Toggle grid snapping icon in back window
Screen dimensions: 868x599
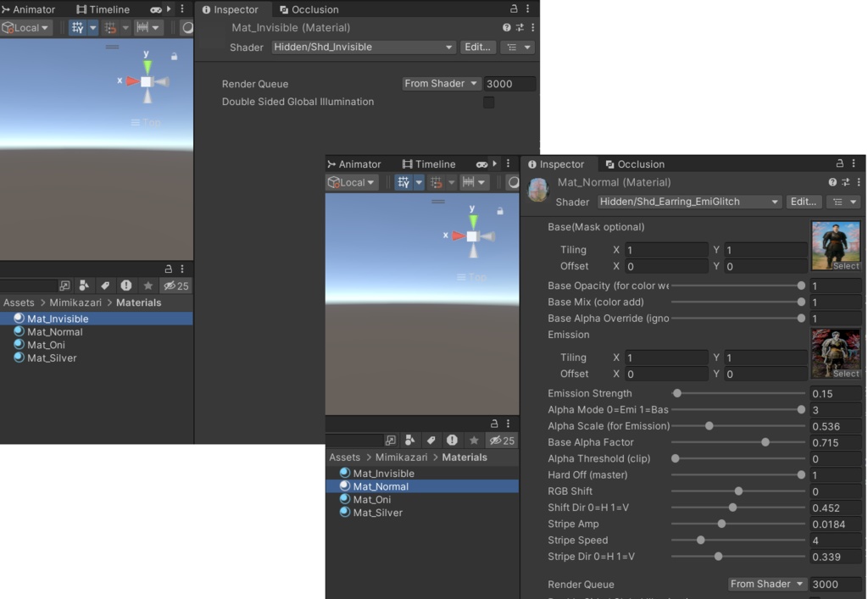pos(111,28)
